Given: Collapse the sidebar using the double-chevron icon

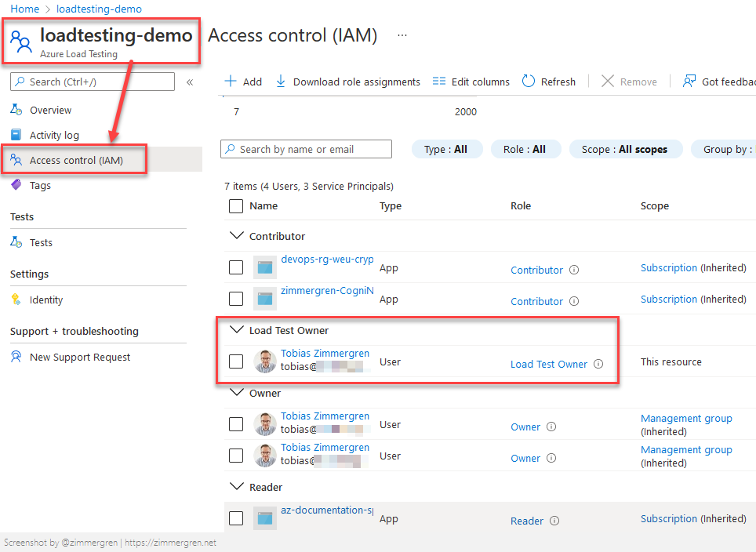Looking at the screenshot, I should (191, 81).
